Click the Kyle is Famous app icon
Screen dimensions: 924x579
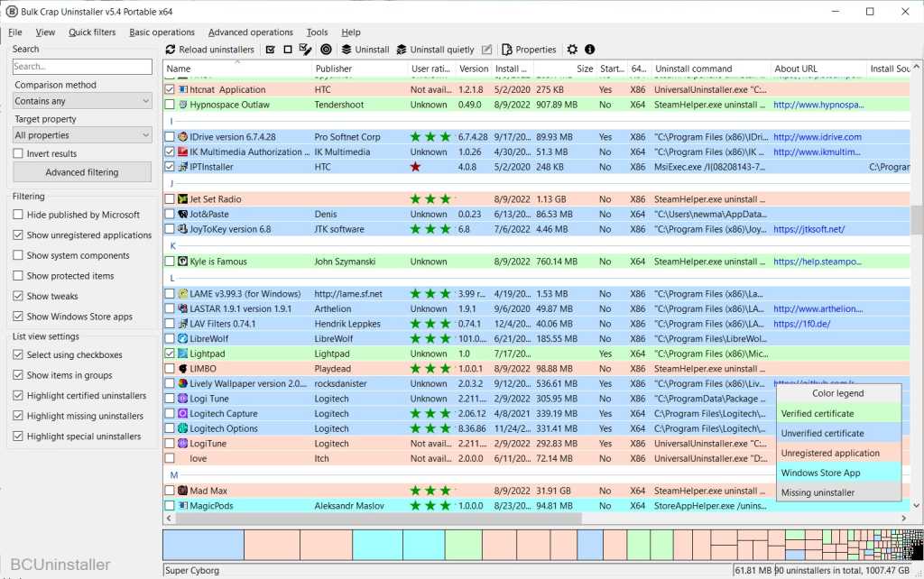(x=182, y=262)
